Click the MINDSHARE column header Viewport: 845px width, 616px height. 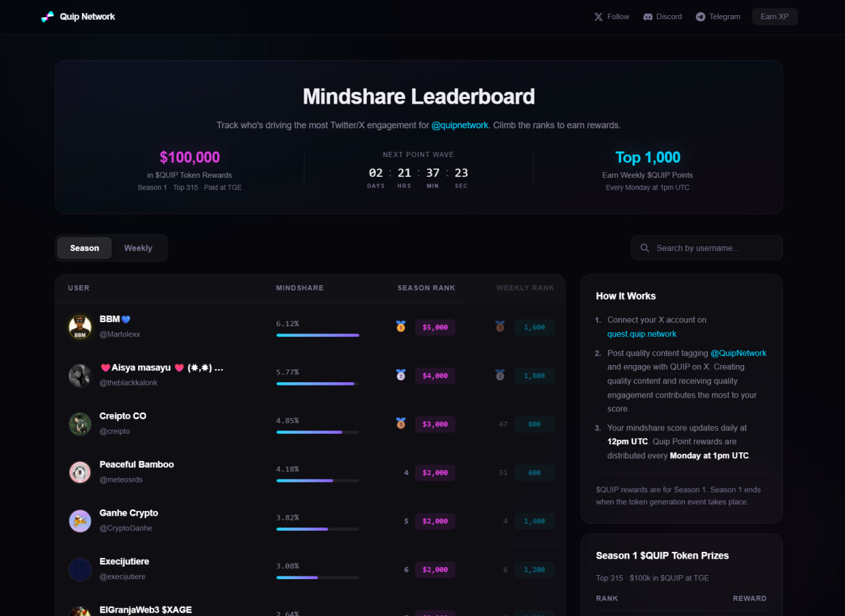click(300, 288)
